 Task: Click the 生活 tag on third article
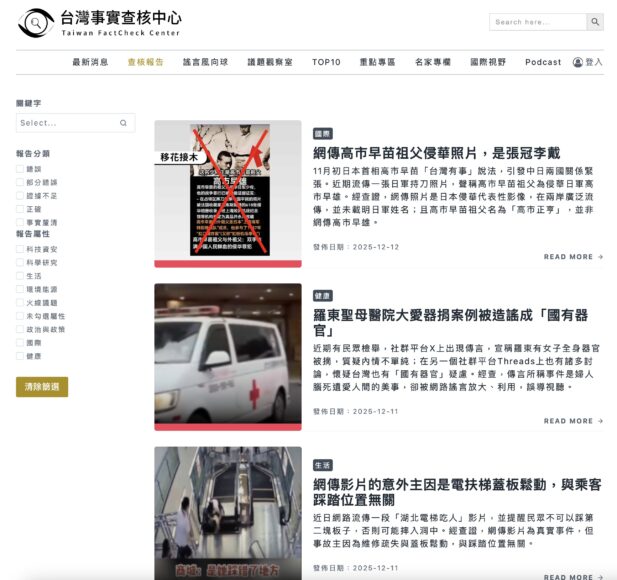point(323,465)
